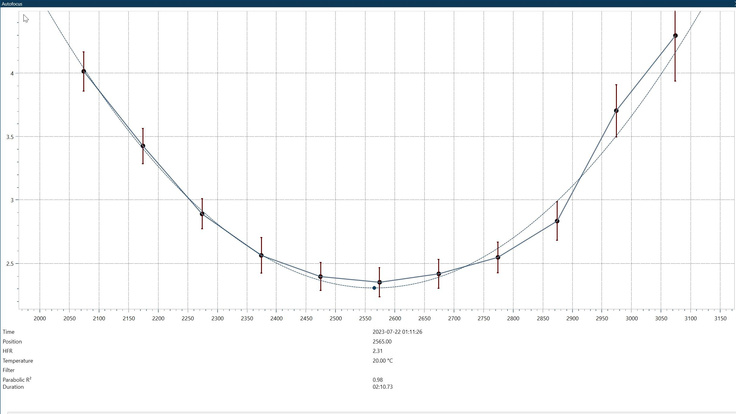The height and width of the screenshot is (414, 736).
Task: Click the Parabolic R² label
Action: (17, 380)
